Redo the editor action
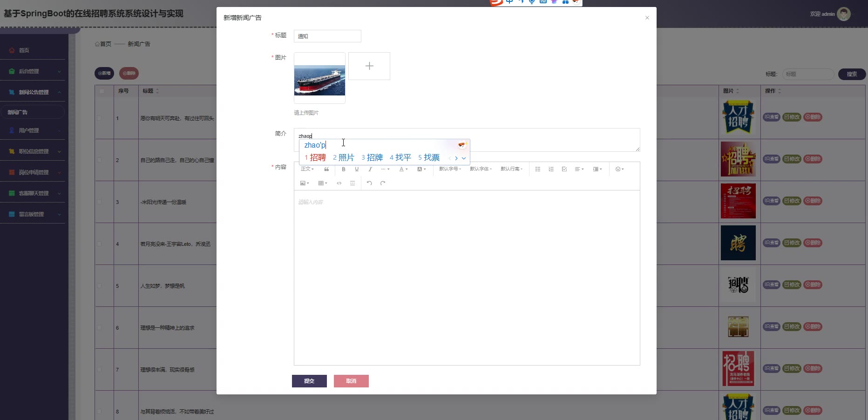 coord(383,183)
